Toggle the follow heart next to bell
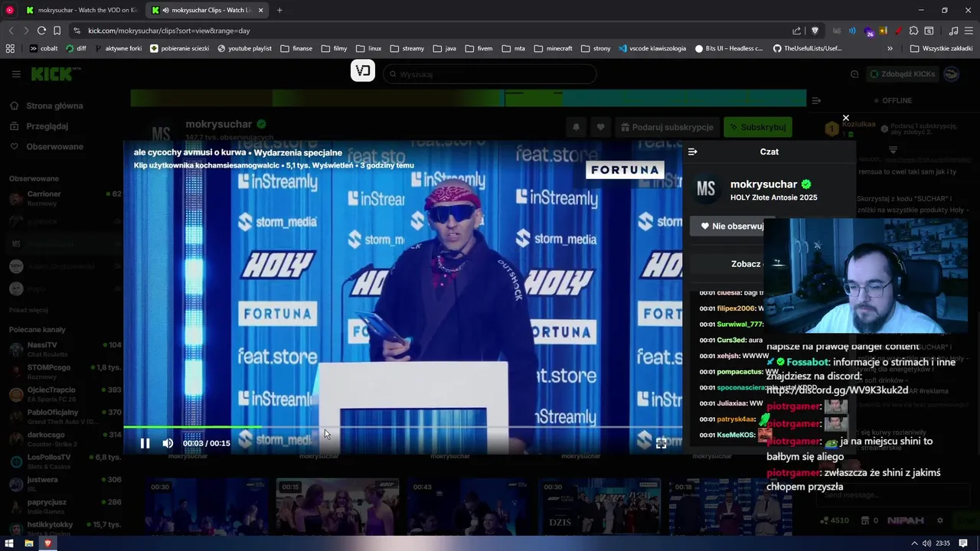Image resolution: width=980 pixels, height=551 pixels. pos(601,127)
